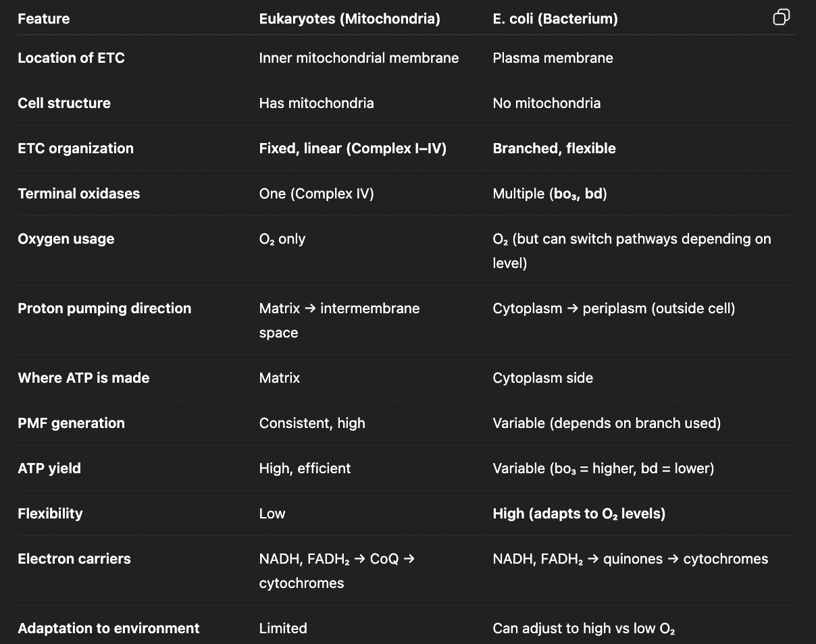Viewport: 816px width, 644px height.
Task: Click the Location of ETC row label
Action: point(72,58)
